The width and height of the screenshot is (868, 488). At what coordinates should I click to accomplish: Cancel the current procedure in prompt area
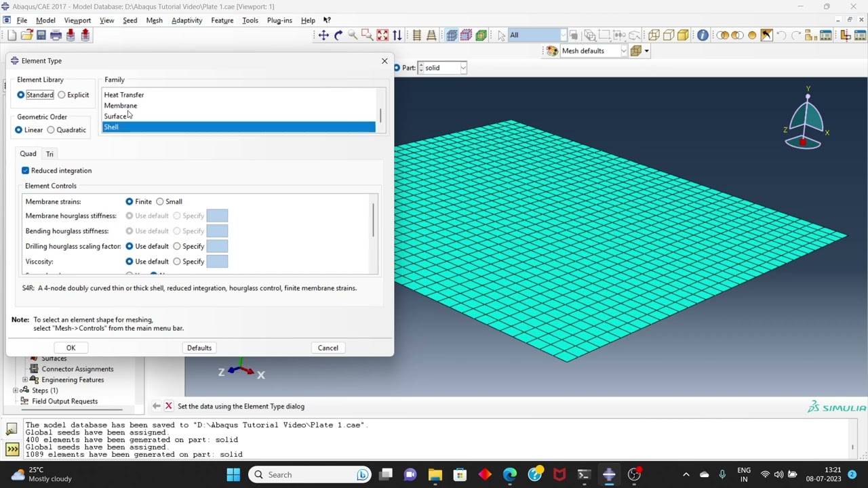click(x=169, y=406)
